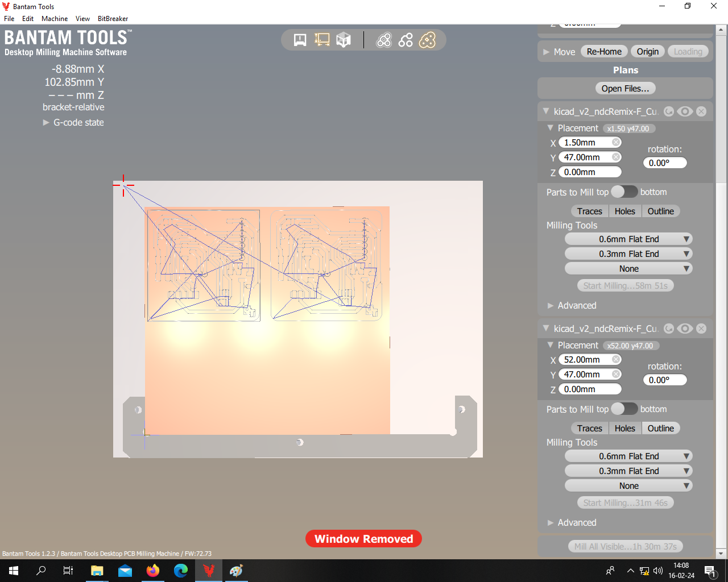Select the 3D machine view icon
Image resolution: width=728 pixels, height=582 pixels.
344,40
